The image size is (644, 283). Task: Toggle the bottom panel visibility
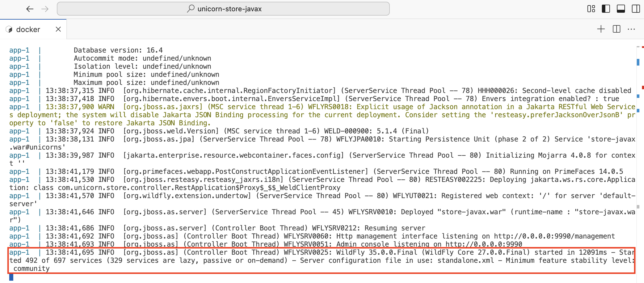[x=621, y=9]
